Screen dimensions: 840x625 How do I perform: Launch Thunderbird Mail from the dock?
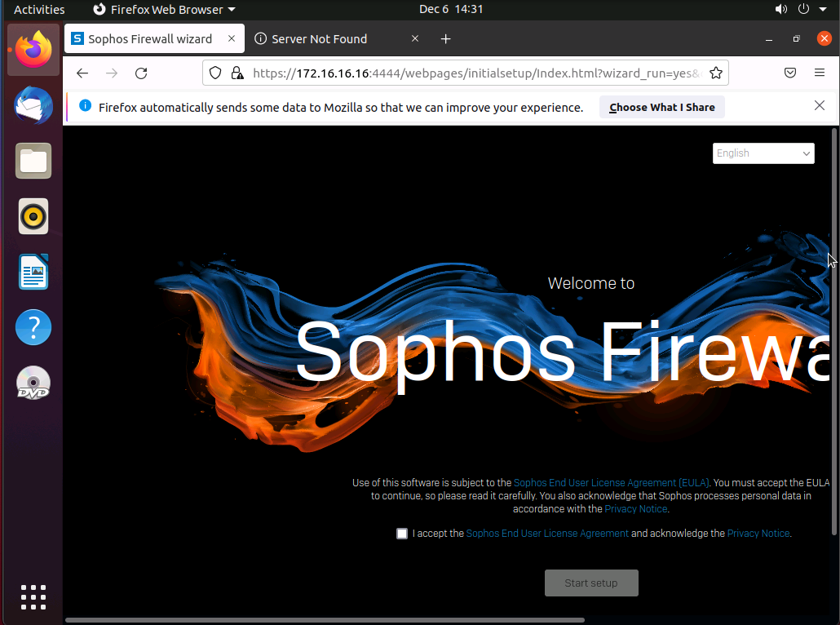point(33,107)
